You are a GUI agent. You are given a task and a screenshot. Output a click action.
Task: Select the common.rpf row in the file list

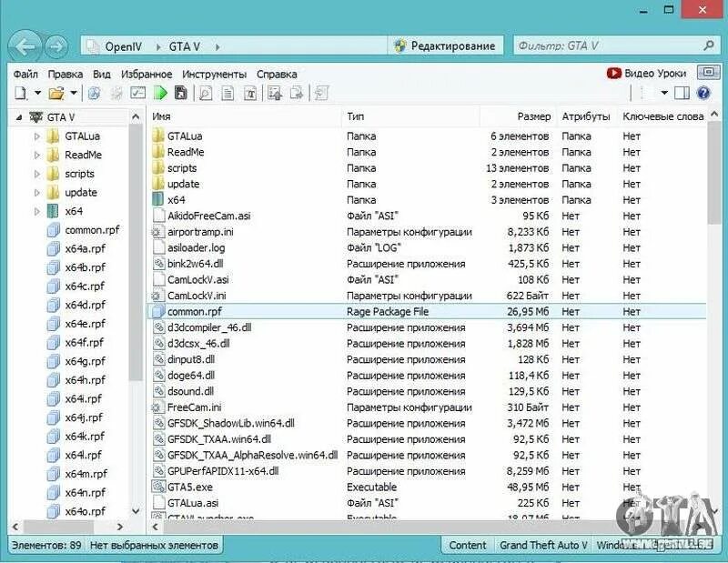click(427, 311)
